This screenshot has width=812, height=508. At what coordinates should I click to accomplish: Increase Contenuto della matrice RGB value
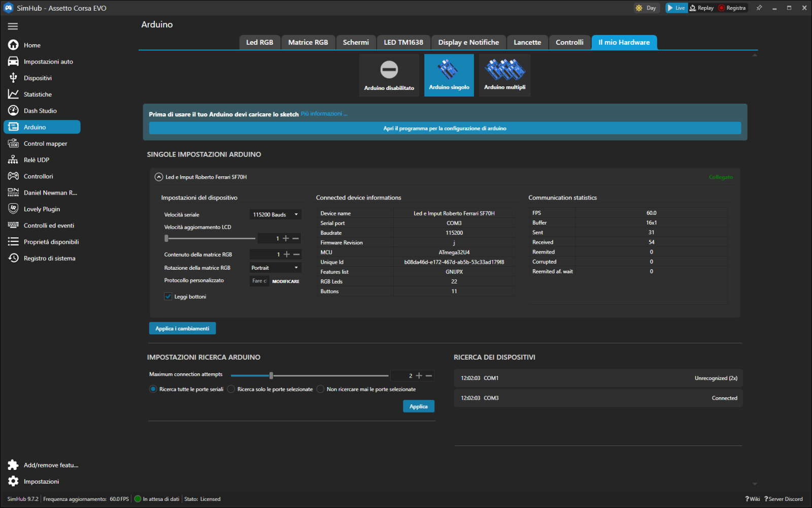tap(287, 255)
